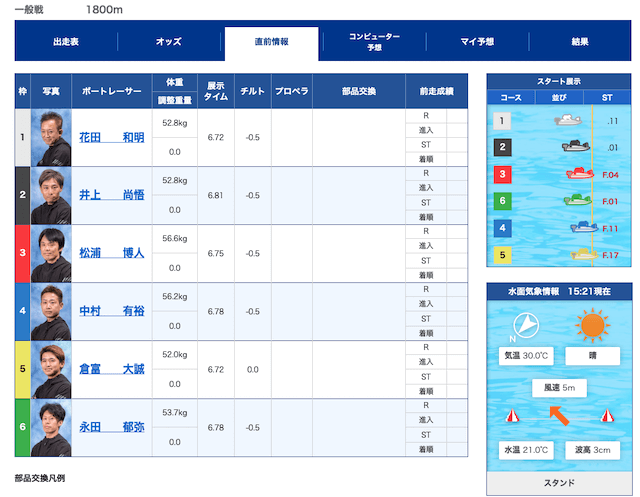The image size is (640, 497).
Task: Click the 部品交換 column header
Action: [359, 91]
